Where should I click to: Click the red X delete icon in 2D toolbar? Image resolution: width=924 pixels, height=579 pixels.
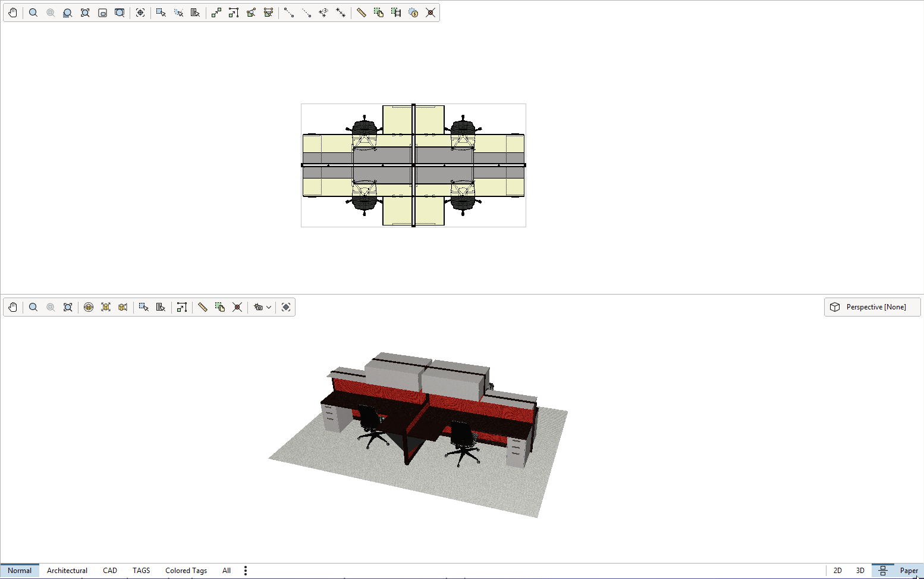[430, 12]
